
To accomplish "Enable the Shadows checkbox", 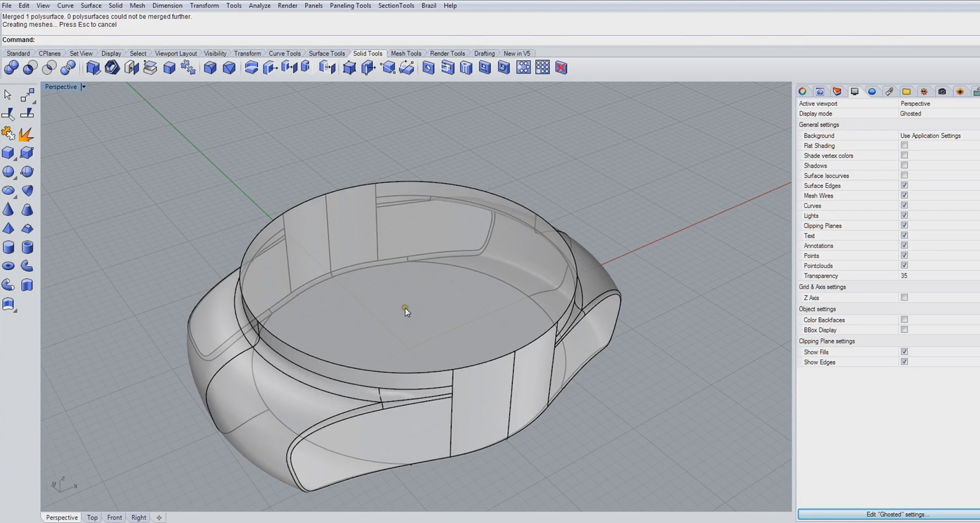I will tap(904, 165).
